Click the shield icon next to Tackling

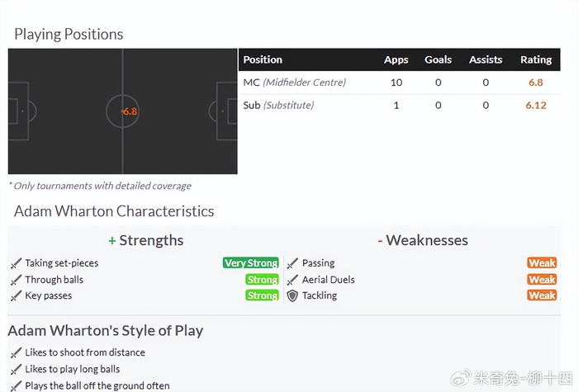[292, 295]
